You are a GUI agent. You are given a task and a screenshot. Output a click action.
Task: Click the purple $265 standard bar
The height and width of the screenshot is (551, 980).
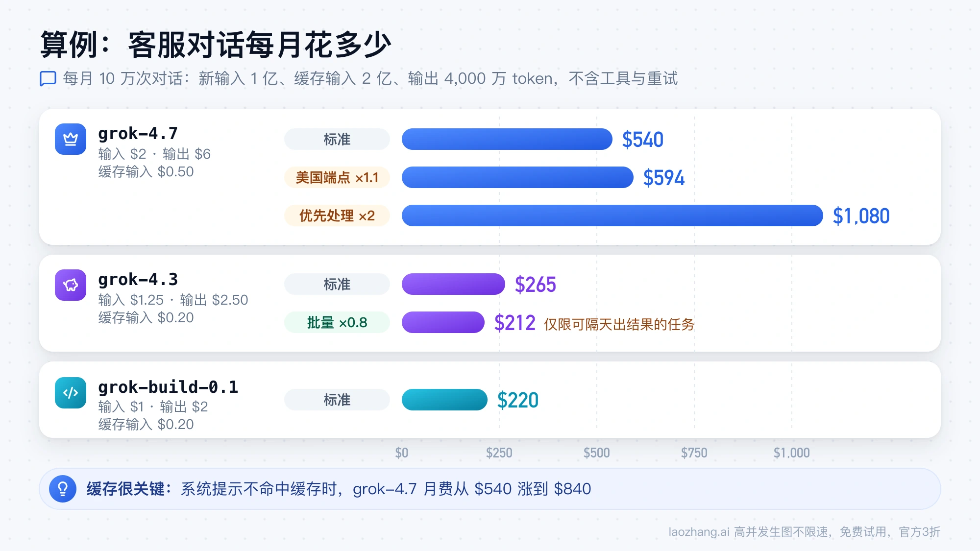tap(453, 284)
